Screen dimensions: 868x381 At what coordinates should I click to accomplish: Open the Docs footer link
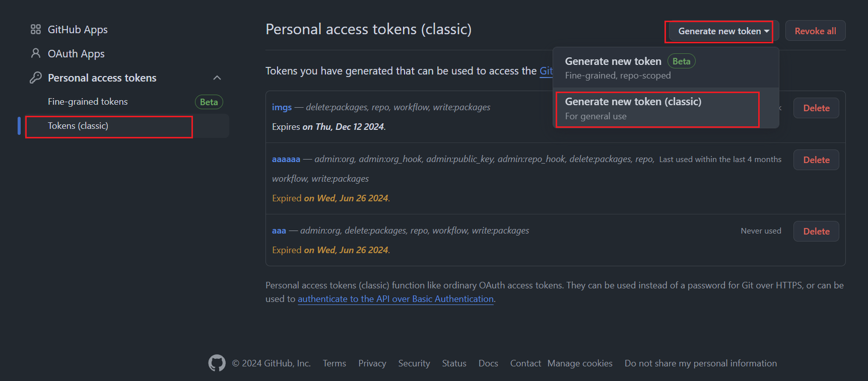pos(488,363)
